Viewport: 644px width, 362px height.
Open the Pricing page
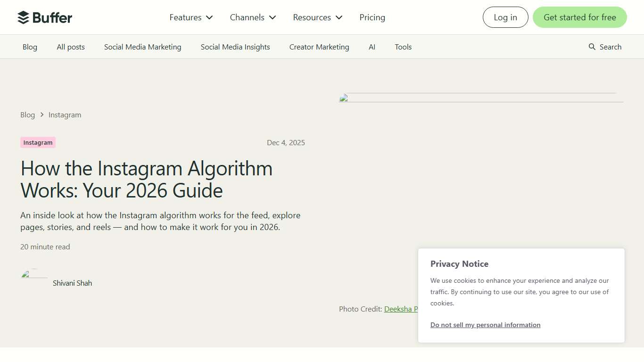click(x=372, y=17)
